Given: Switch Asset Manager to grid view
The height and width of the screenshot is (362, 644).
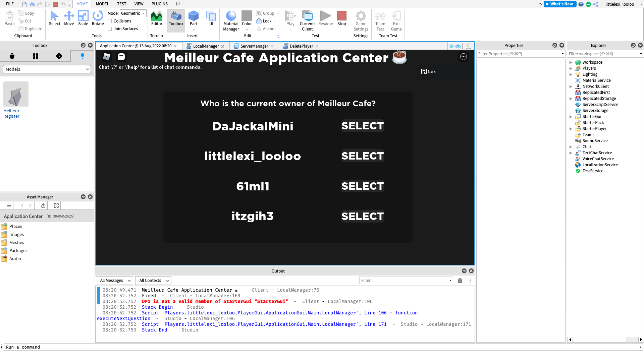Looking at the screenshot, I should tap(56, 205).
